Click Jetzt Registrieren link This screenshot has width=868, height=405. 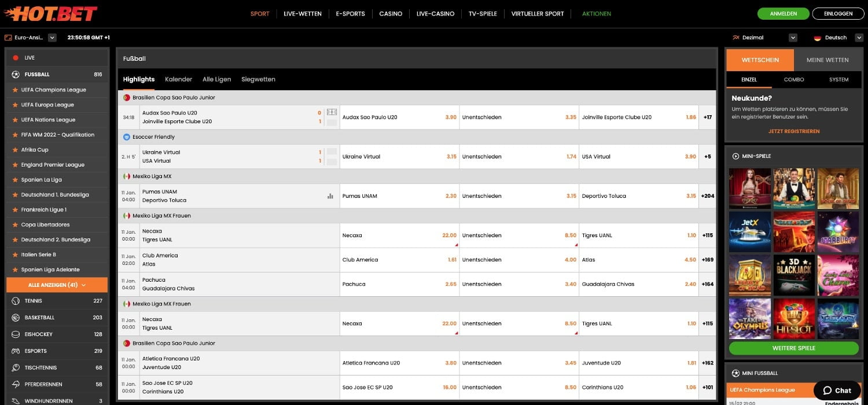click(x=793, y=131)
